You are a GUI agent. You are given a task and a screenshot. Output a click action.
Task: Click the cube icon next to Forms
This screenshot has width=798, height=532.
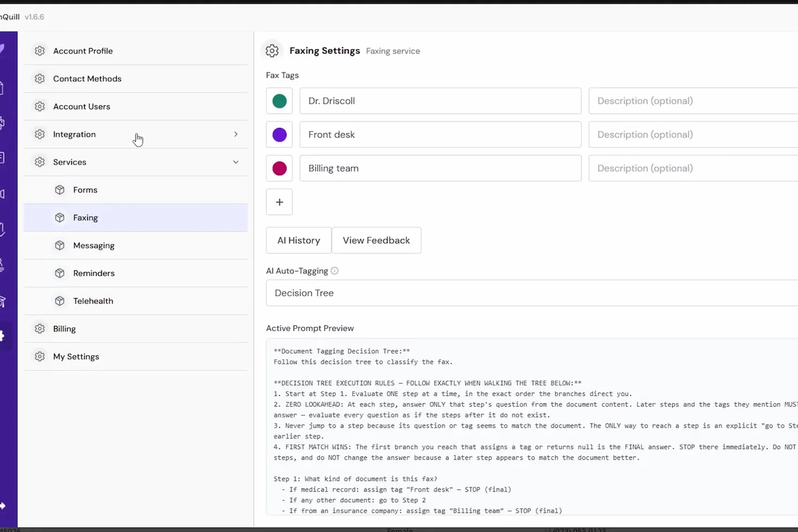pos(60,190)
